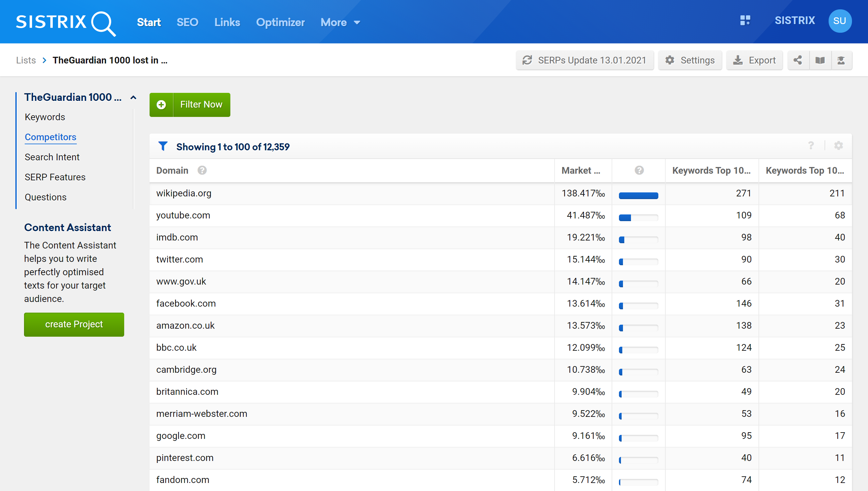Go to Lists breadcrumb
This screenshot has width=868, height=491.
26,60
